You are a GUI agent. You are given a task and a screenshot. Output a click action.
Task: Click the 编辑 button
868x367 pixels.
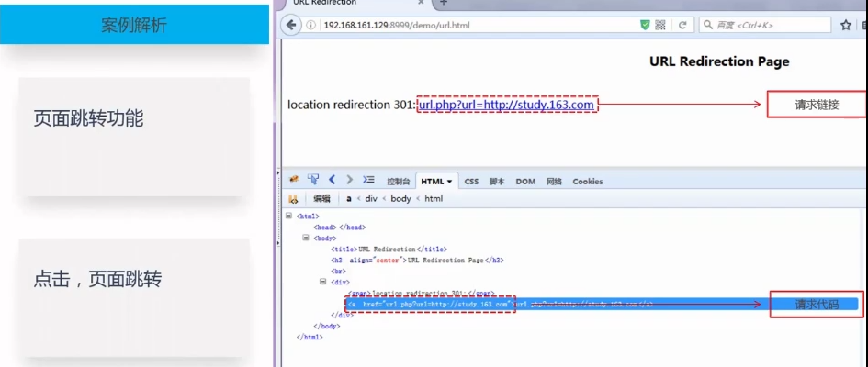coord(321,199)
